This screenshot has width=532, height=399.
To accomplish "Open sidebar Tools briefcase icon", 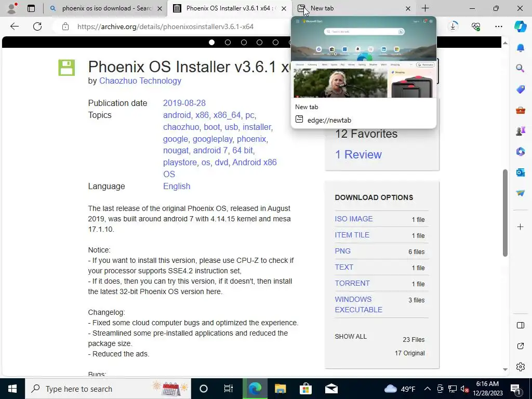I will tap(521, 110).
